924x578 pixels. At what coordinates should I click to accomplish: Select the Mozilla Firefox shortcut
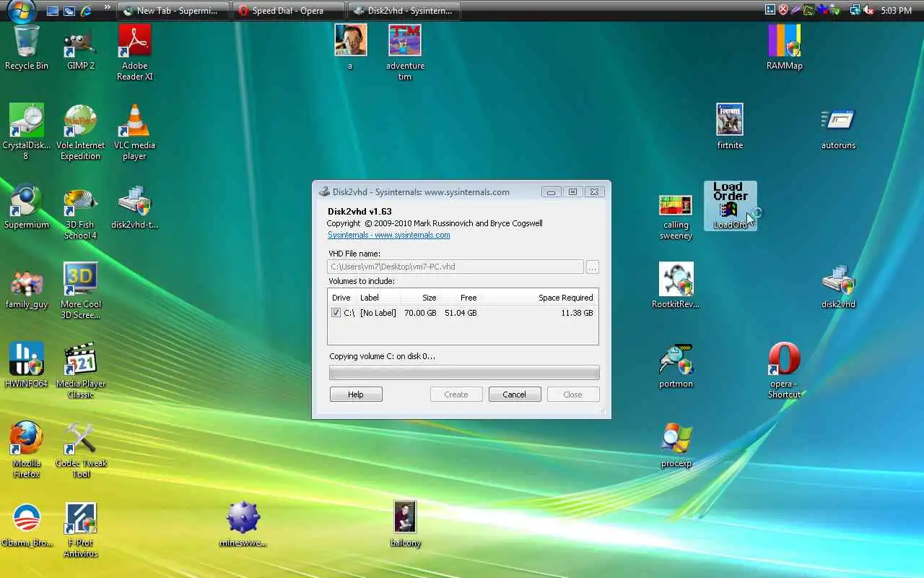[27, 449]
